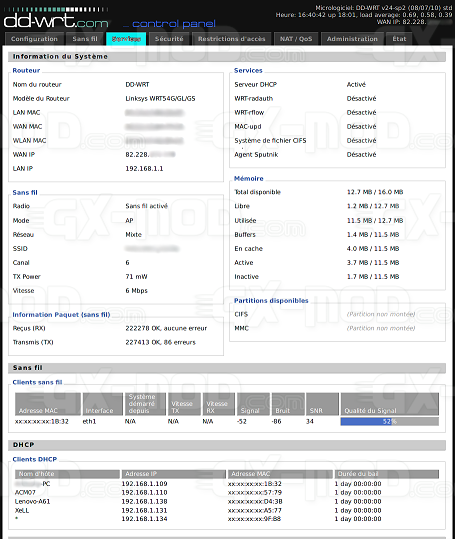The width and height of the screenshot is (455, 539).
Task: Click the wireless client MAC ending 1B:32
Action: tap(42, 421)
